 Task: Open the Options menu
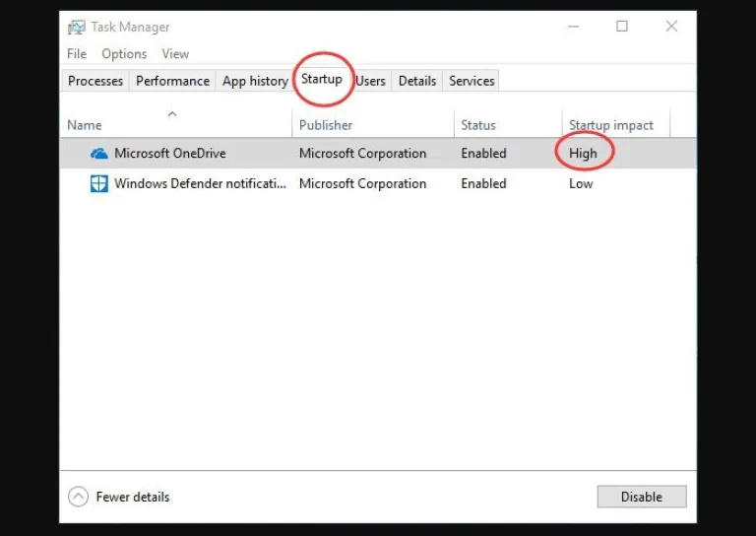(124, 54)
